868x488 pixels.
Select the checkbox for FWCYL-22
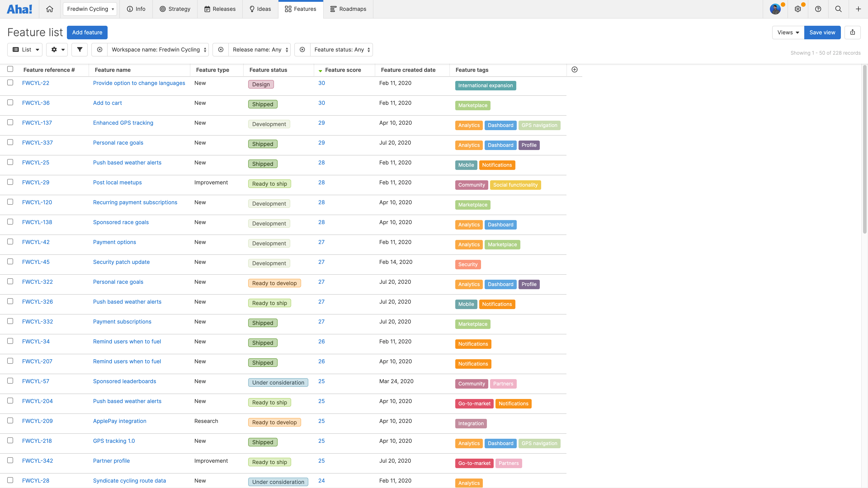coord(10,82)
